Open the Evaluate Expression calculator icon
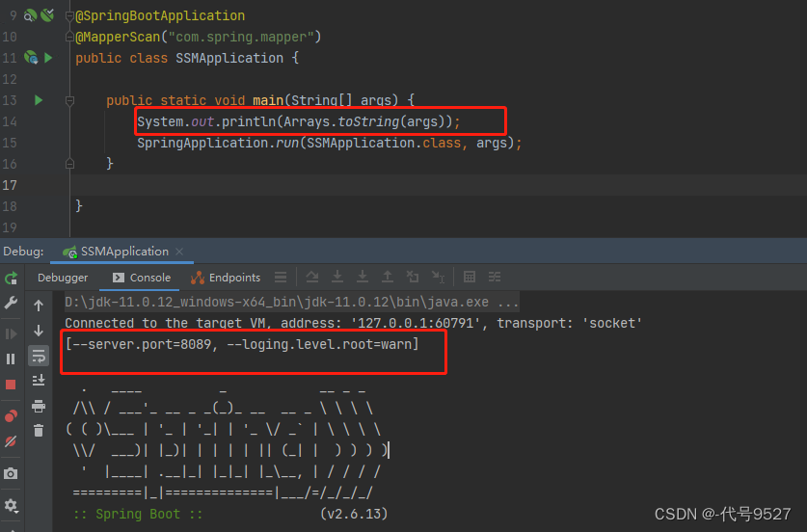 [470, 277]
